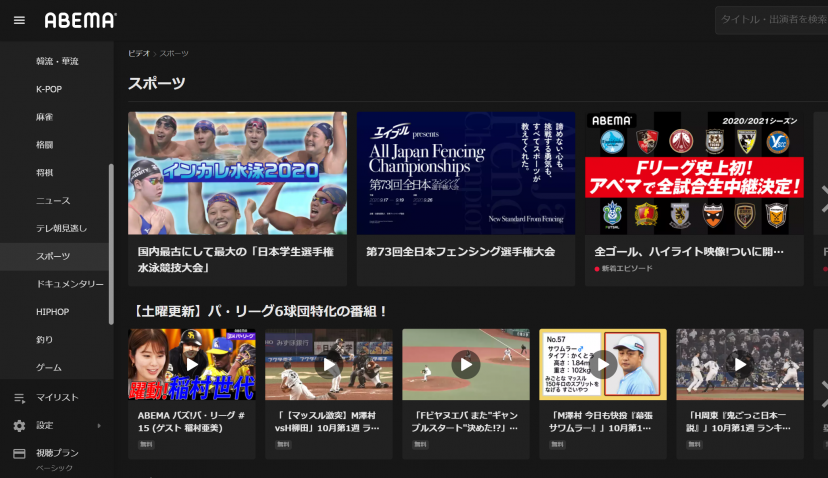
Task: Click the M澤村 今日も快投 title
Action: tap(601, 421)
